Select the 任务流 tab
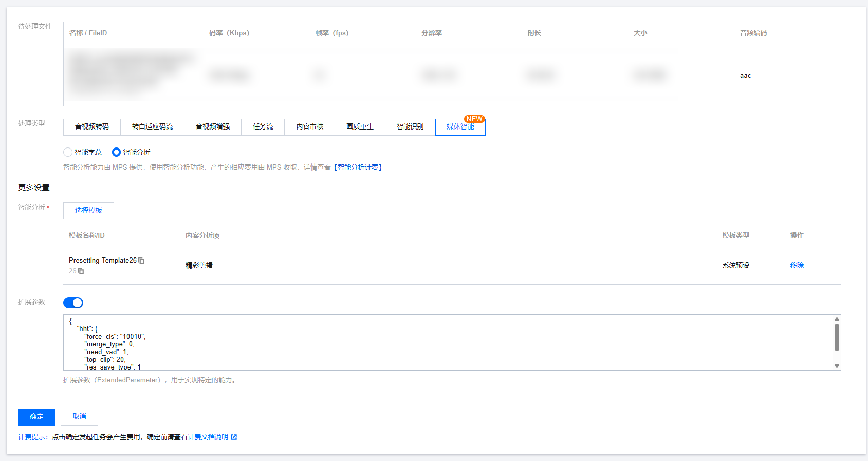Image resolution: width=868 pixels, height=461 pixels. point(263,127)
